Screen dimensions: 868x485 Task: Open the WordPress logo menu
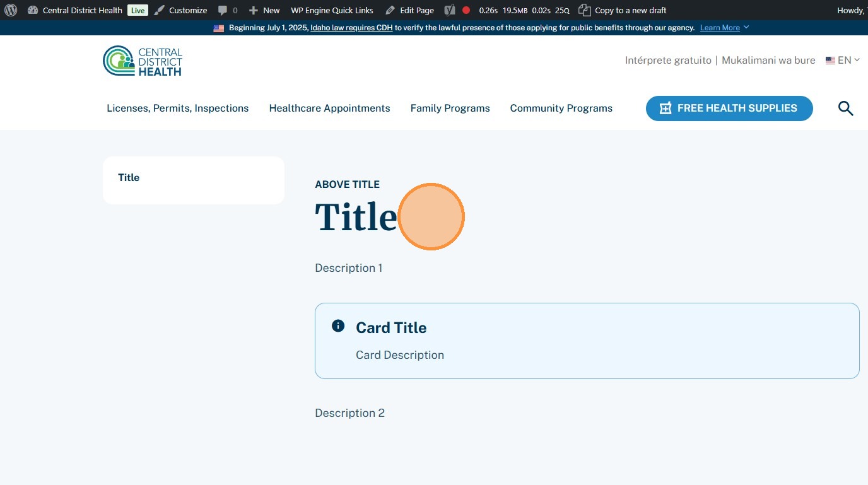11,10
